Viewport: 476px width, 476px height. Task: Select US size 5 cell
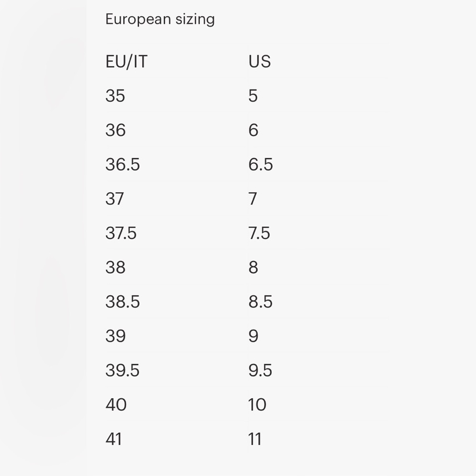click(253, 96)
